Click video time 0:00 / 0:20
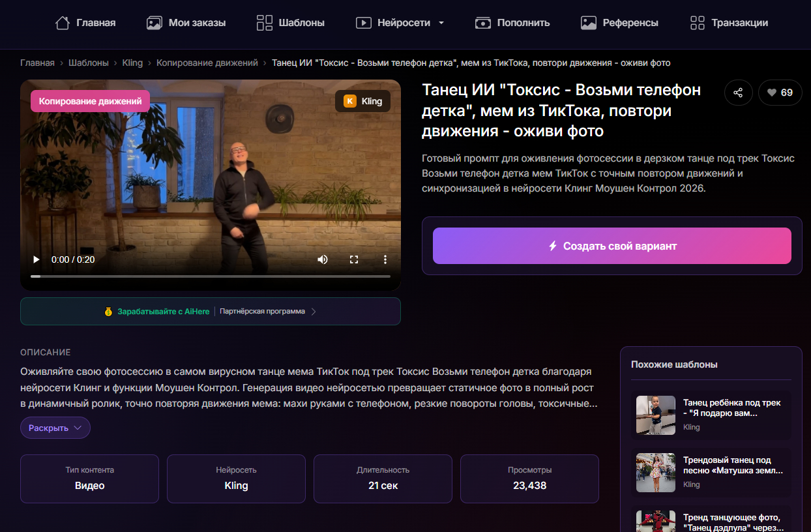811x532 pixels. [73, 259]
